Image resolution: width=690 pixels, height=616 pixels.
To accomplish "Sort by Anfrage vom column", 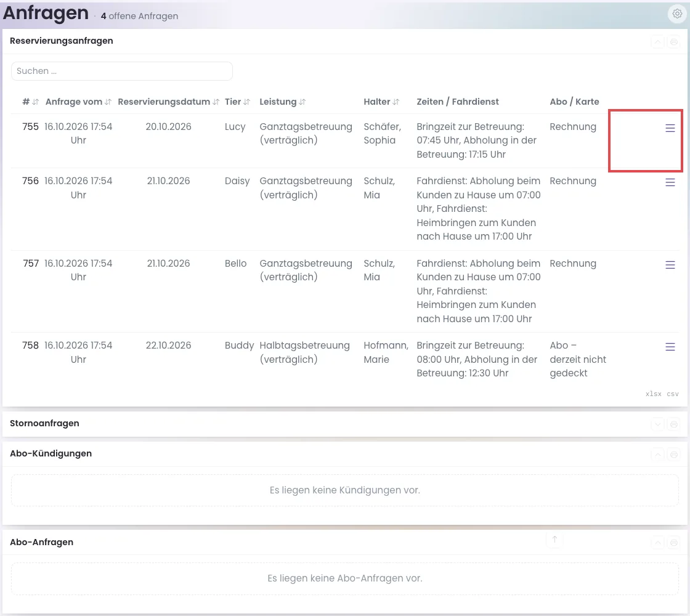I will click(78, 102).
